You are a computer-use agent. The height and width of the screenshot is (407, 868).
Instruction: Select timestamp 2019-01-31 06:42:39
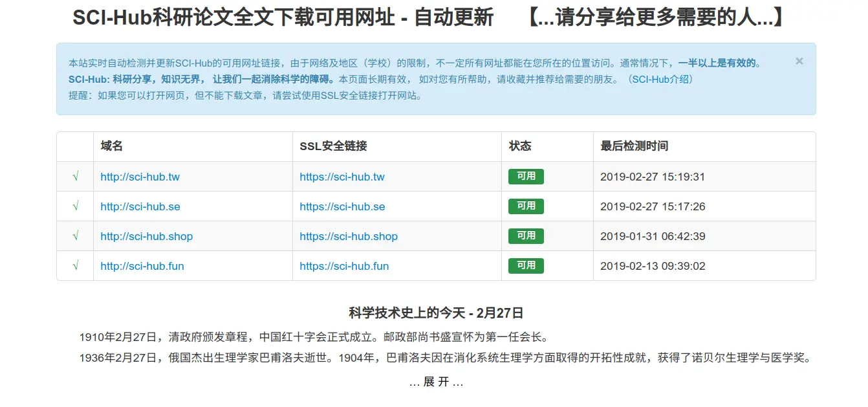(653, 236)
